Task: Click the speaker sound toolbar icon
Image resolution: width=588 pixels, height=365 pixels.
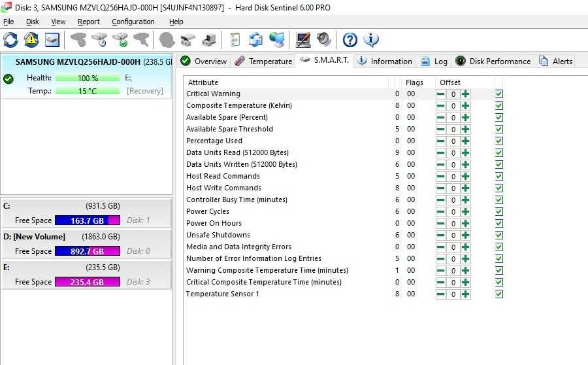Action: tap(323, 40)
